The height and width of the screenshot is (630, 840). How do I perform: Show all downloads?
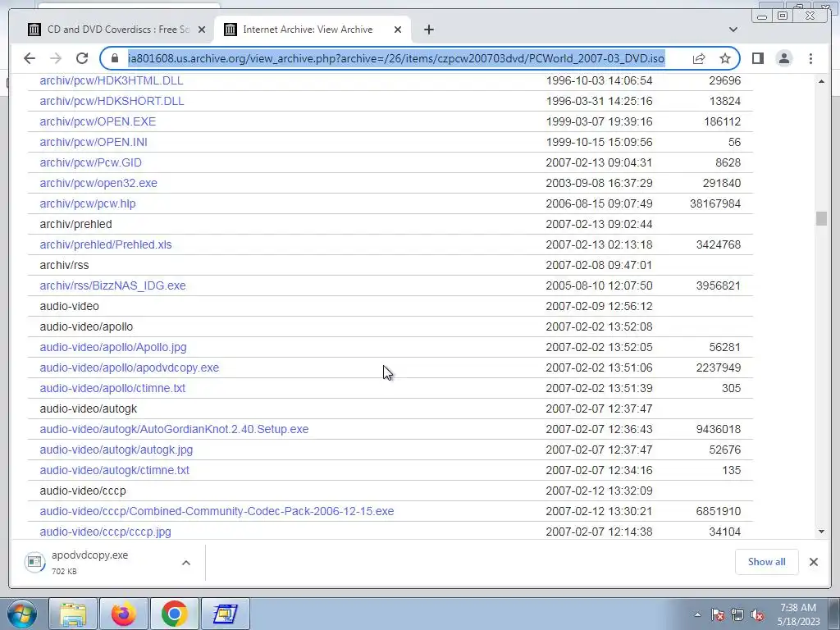click(767, 562)
